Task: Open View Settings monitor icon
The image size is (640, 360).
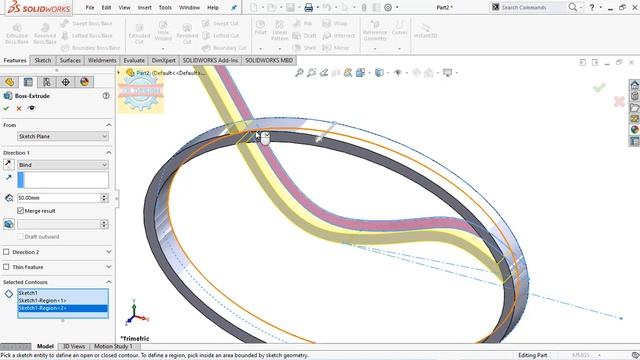Action: coord(448,73)
